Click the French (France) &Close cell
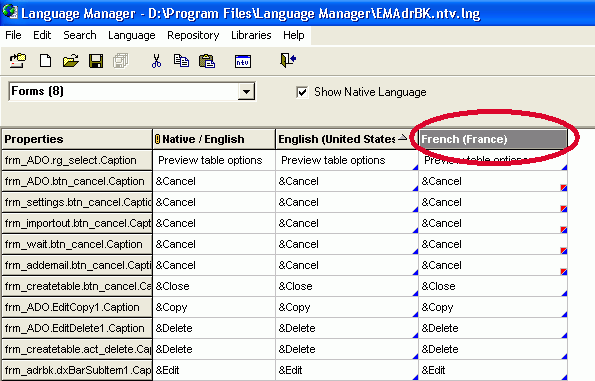This screenshot has height=381, width=595. (493, 286)
